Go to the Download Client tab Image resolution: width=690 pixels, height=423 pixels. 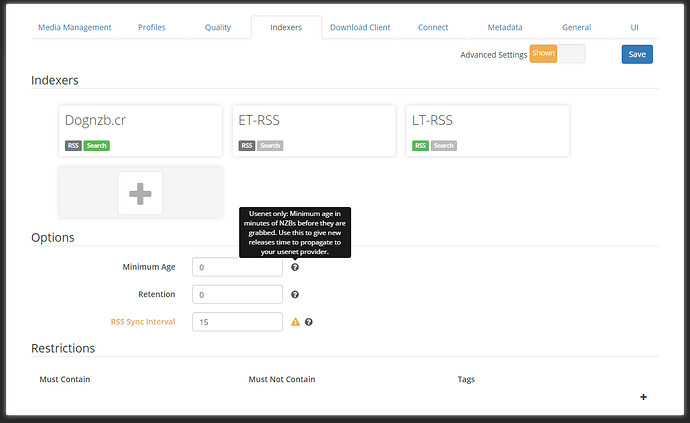coord(360,27)
